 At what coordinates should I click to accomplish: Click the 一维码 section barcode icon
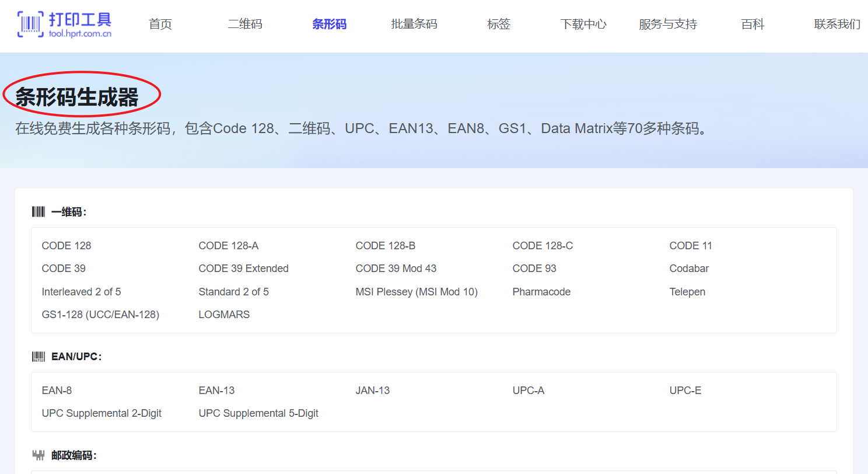tap(38, 212)
